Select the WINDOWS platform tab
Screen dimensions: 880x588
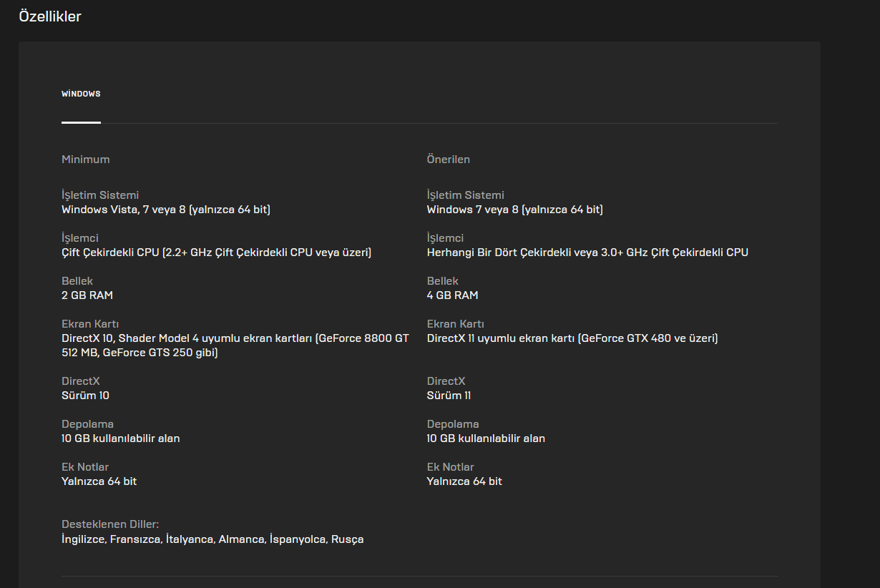81,94
